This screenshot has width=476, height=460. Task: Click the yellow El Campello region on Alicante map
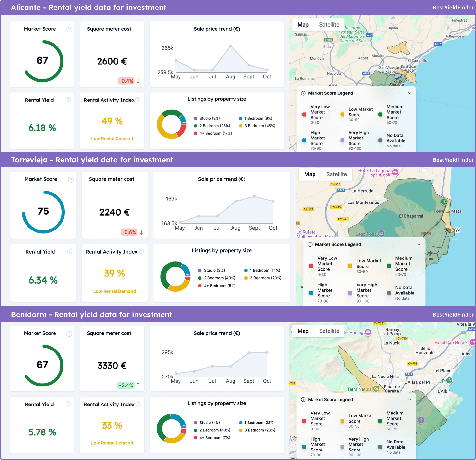click(399, 48)
